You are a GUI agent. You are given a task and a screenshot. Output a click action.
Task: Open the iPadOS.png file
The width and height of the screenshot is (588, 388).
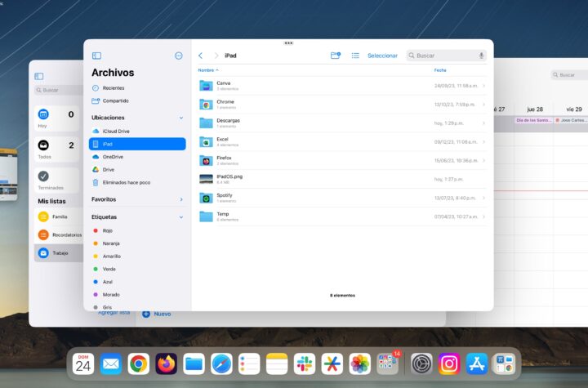pyautogui.click(x=342, y=179)
